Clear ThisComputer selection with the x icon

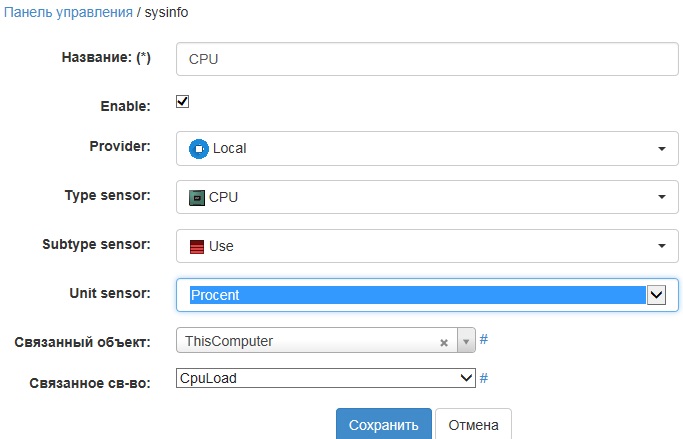(444, 342)
